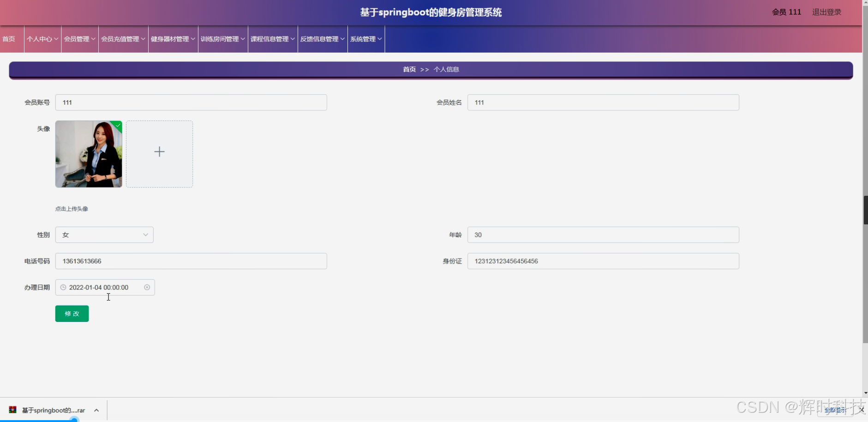This screenshot has height=422, width=868.
Task: Open the 性别 dropdown showing 女
Action: click(104, 235)
